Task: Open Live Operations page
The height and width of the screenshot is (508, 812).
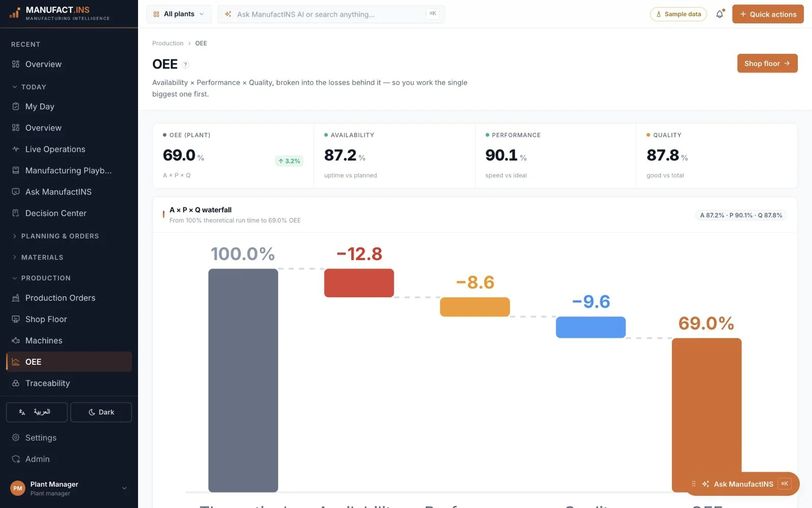Action: (69, 149)
